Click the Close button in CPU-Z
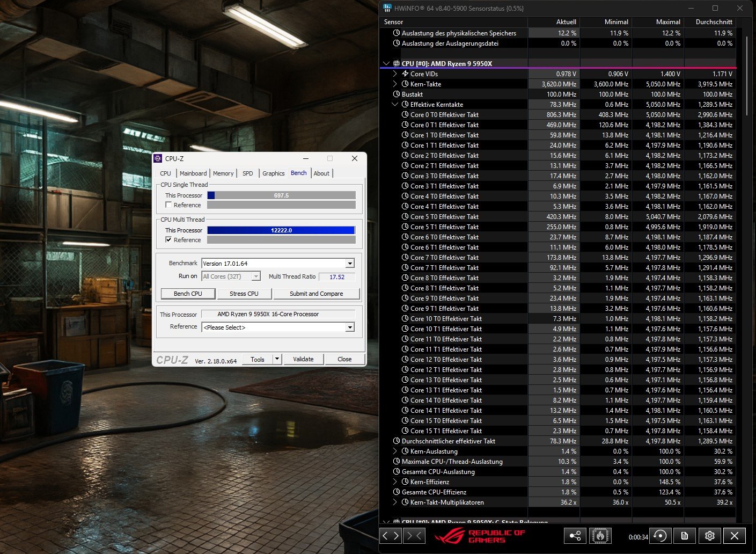756x554 pixels. point(344,359)
